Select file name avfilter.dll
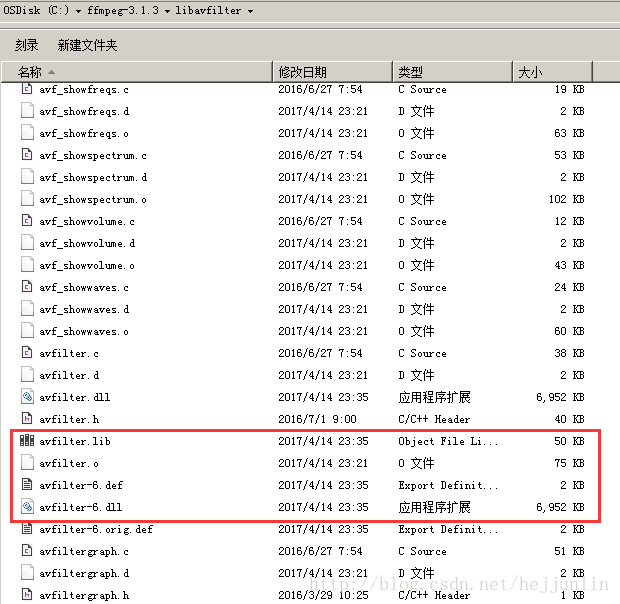 point(75,397)
